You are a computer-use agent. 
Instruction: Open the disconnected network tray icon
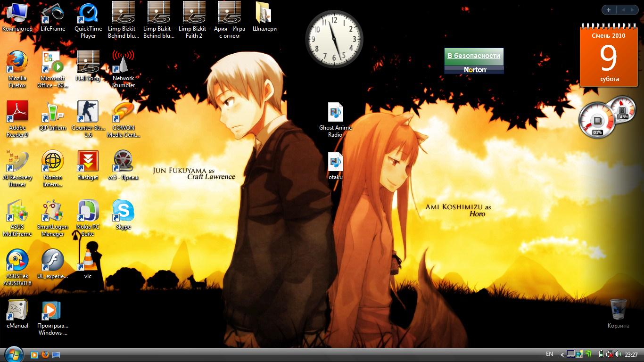(x=609, y=354)
